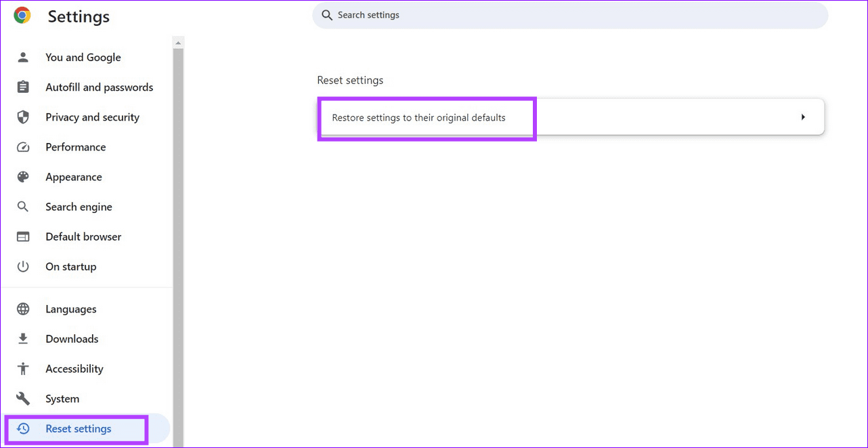Click the Default browser window icon
Viewport: 868px width, 448px height.
tap(23, 237)
